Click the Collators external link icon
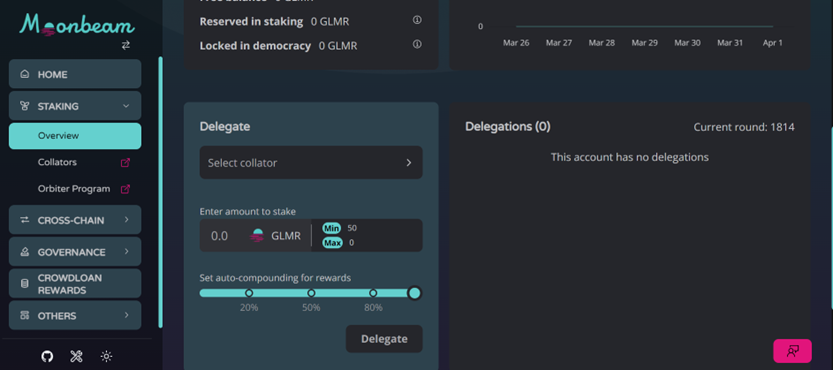This screenshot has height=370, width=833. point(125,163)
